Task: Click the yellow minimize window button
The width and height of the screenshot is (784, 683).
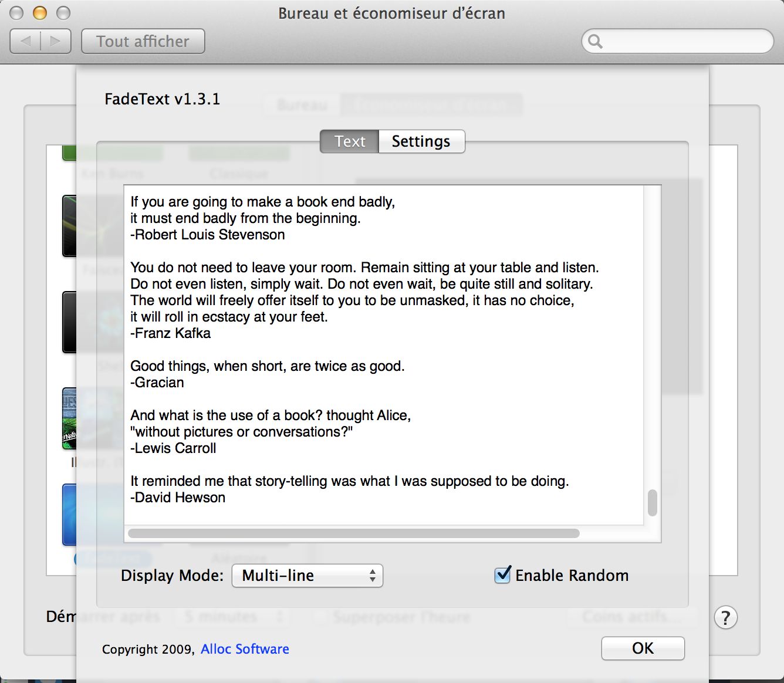Action: [x=40, y=13]
